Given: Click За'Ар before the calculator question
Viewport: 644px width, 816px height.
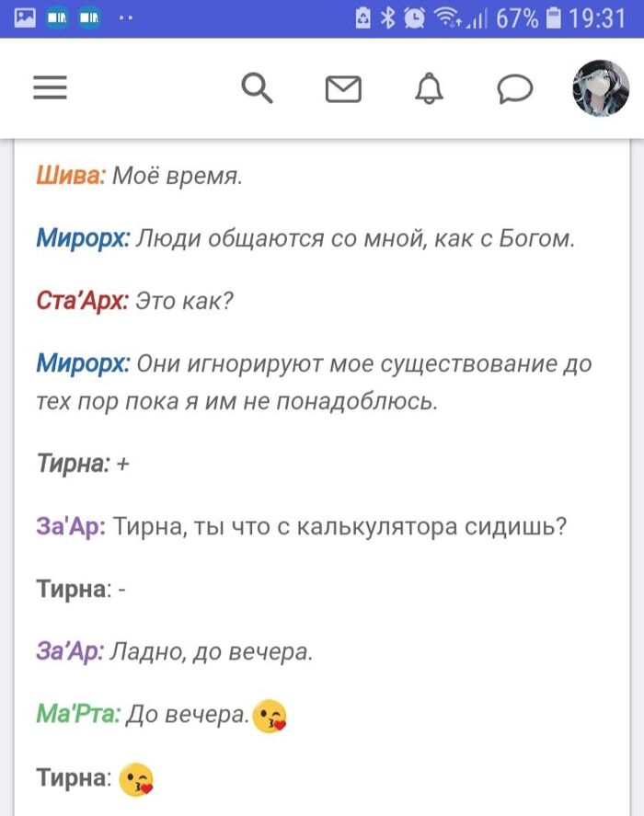Looking at the screenshot, I should [x=71, y=527].
